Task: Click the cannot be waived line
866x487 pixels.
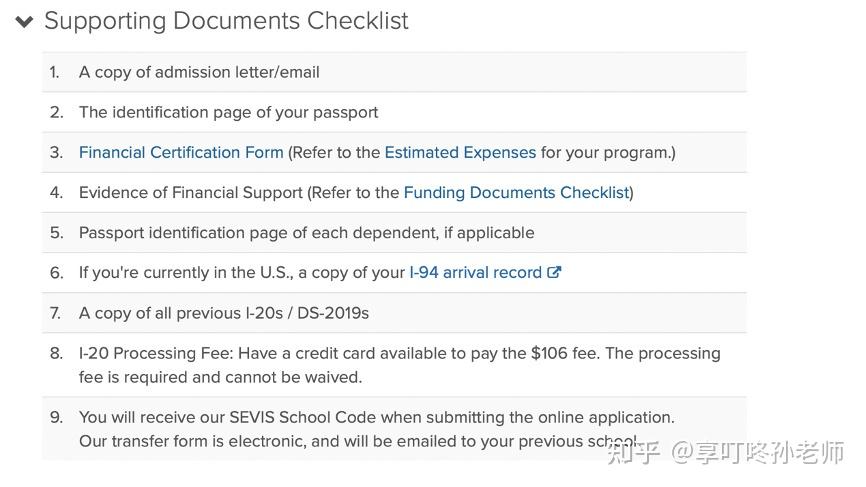Action: point(220,377)
